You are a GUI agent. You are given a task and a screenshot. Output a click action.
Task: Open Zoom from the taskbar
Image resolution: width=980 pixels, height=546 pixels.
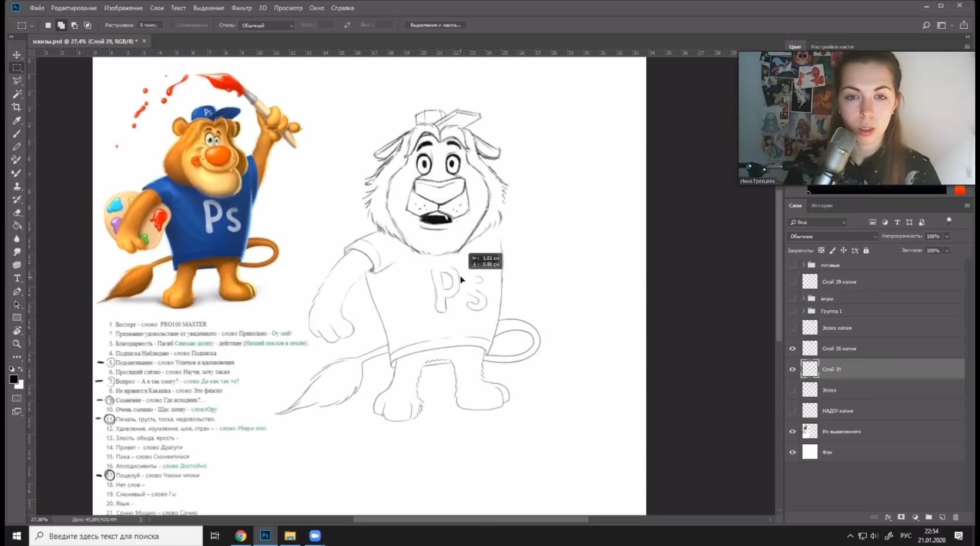coord(315,536)
